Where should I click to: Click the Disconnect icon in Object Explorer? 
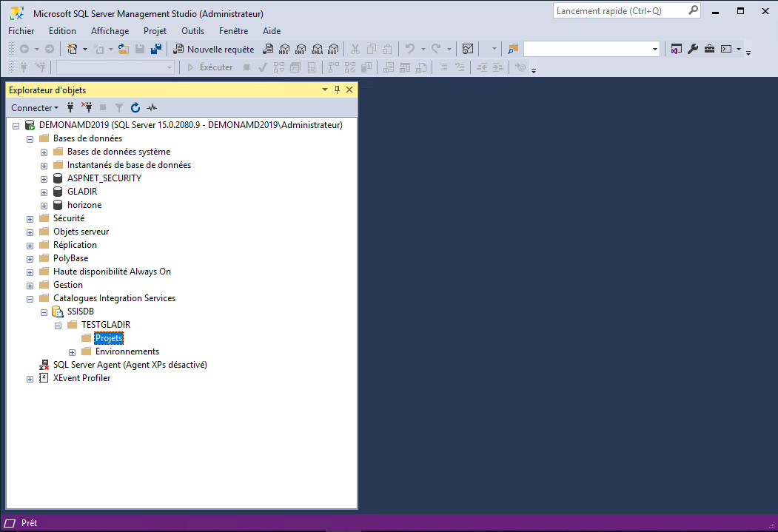point(86,107)
